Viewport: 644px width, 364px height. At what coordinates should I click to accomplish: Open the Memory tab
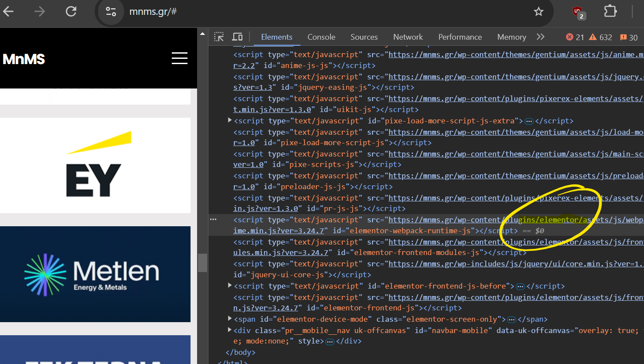tap(511, 37)
